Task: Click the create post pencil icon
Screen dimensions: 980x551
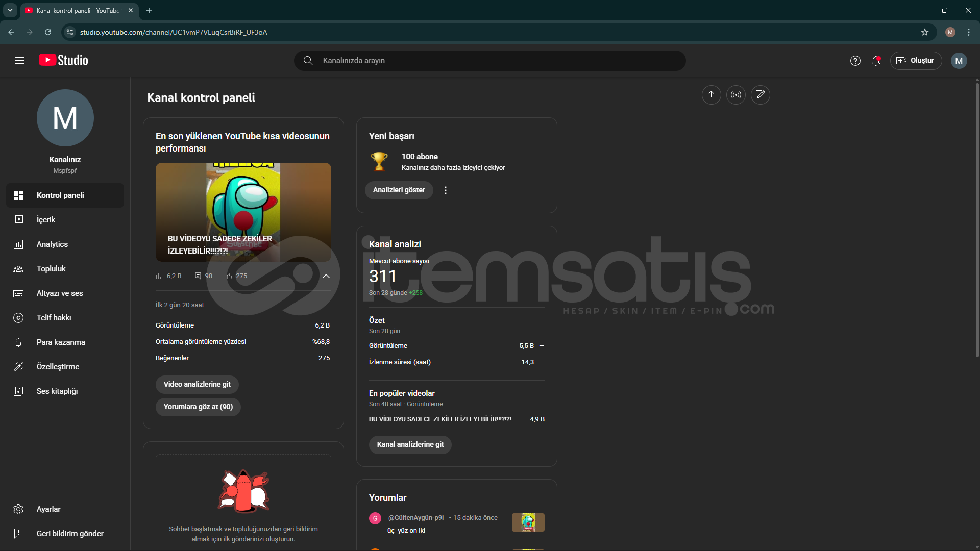Action: [760, 95]
